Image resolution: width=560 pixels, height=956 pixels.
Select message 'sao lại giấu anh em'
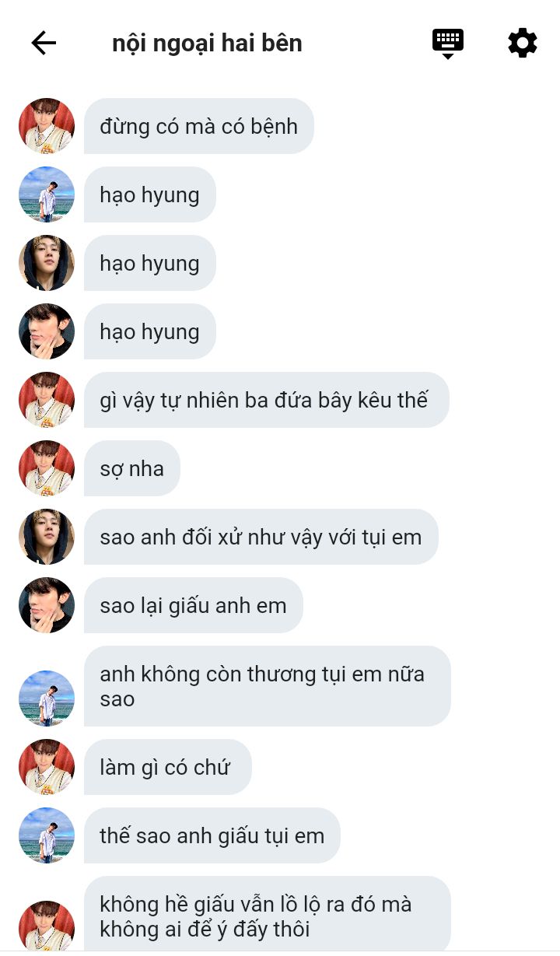coord(194,605)
